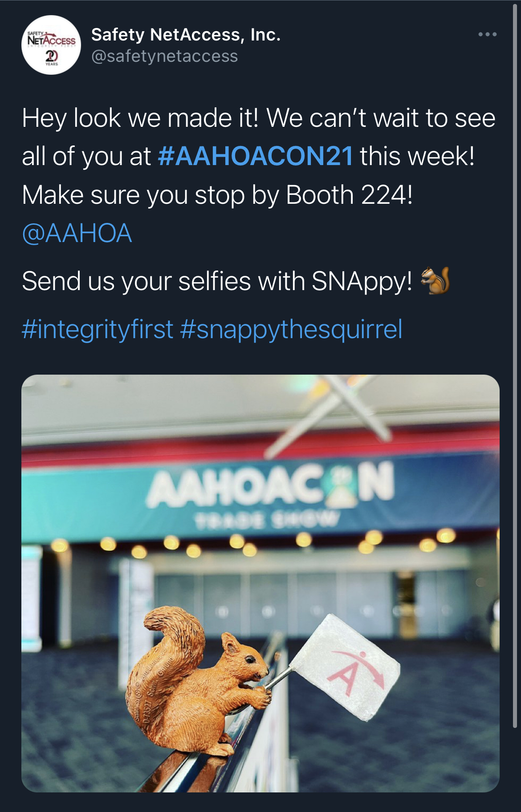
Task: Open the #snappythesquirrel hashtag
Action: [291, 329]
